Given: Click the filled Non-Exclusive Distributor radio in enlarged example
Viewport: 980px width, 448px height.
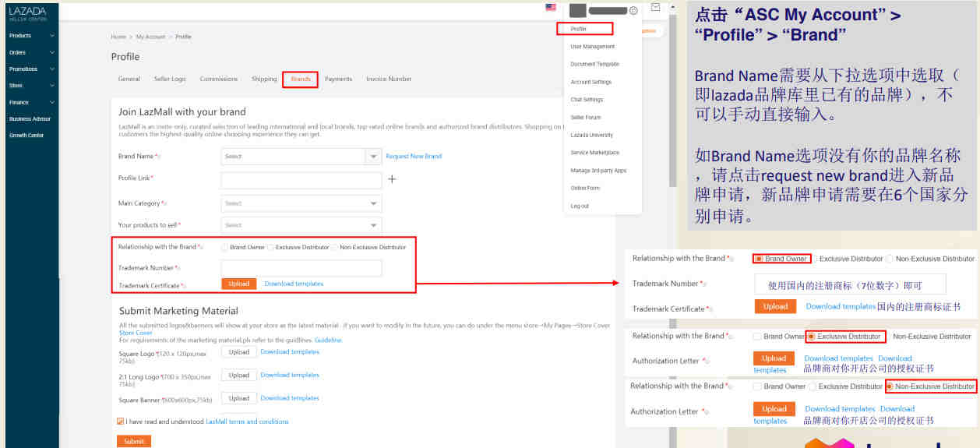Looking at the screenshot, I should click(x=890, y=386).
